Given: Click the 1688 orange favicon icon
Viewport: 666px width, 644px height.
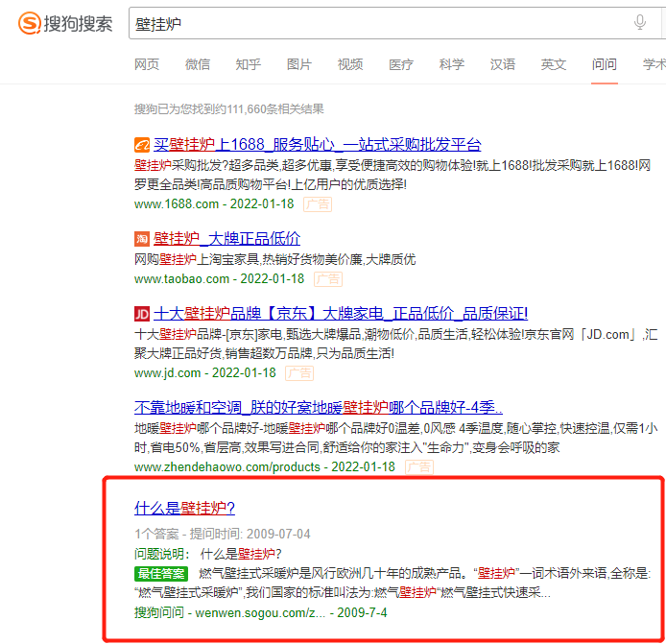Looking at the screenshot, I should pos(142,145).
